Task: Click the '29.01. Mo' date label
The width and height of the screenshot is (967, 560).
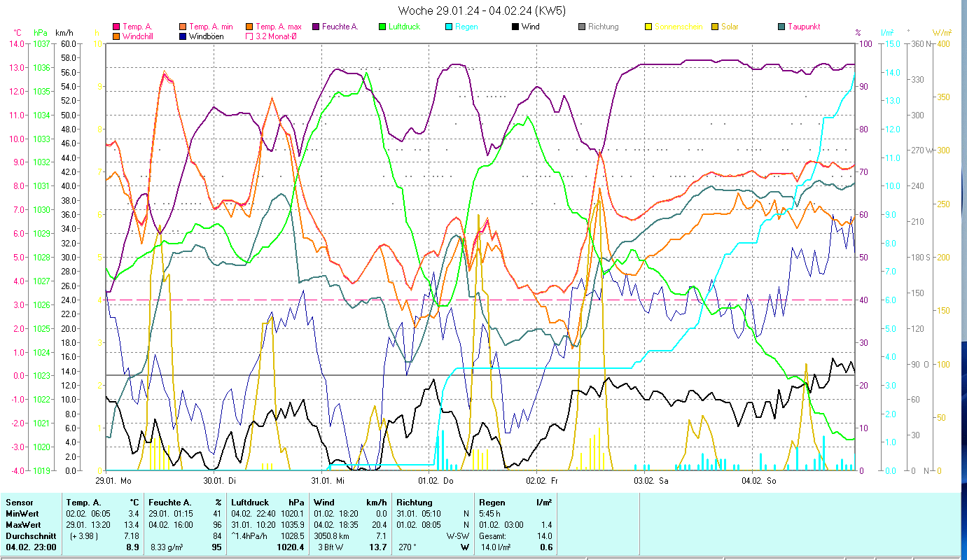Action: 113,481
